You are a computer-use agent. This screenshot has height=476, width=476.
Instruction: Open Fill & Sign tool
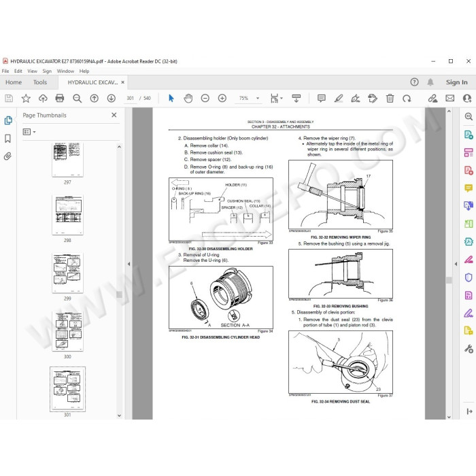[469, 313]
